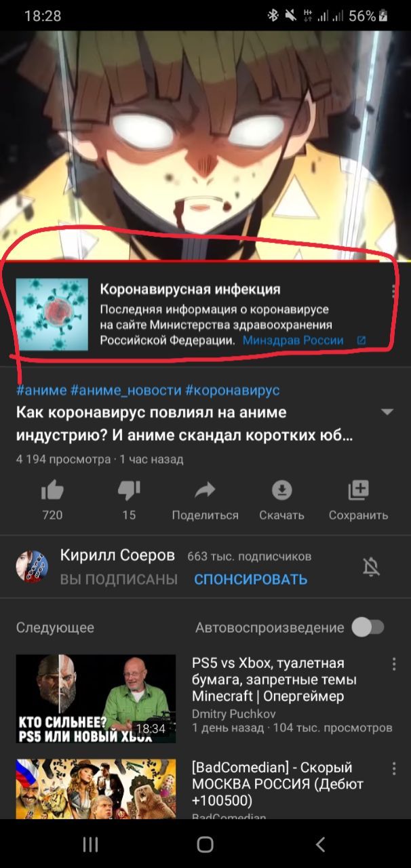
Task: Tap the Скачать download icon
Action: pyautogui.click(x=281, y=490)
